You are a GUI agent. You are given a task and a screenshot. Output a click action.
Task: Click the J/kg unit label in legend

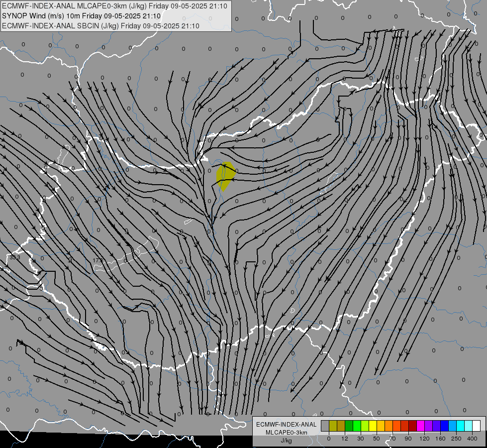pos(286,441)
